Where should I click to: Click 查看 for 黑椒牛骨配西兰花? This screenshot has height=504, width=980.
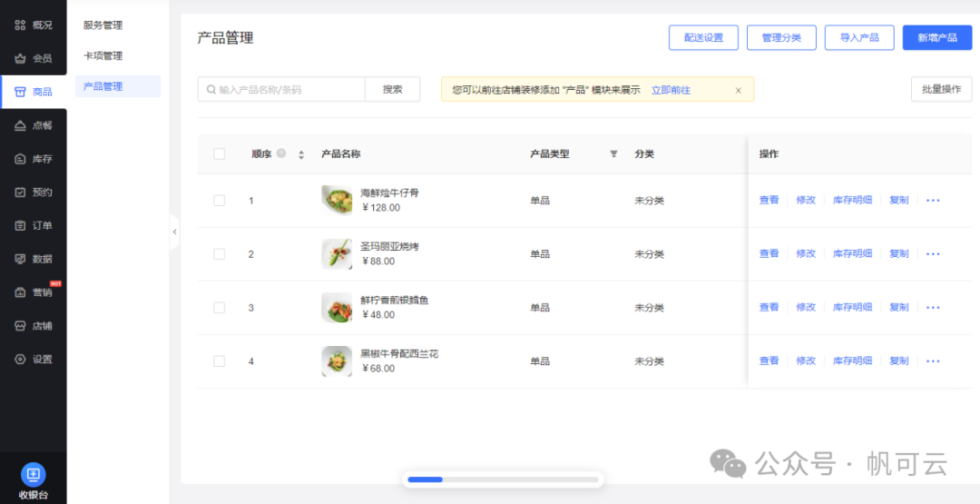769,361
